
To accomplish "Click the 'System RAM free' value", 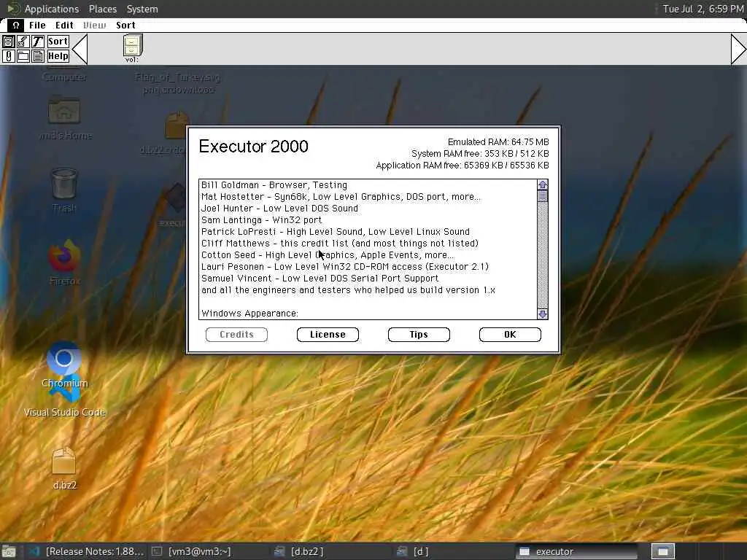I will tap(480, 154).
